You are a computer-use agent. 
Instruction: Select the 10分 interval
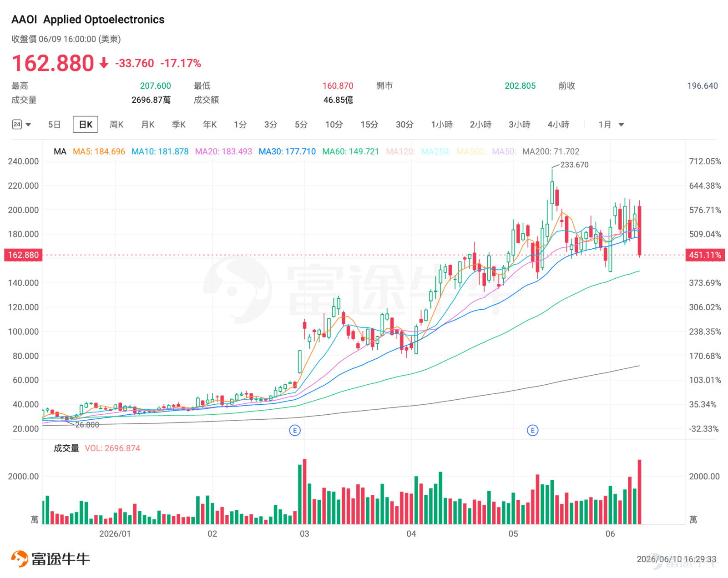(334, 125)
